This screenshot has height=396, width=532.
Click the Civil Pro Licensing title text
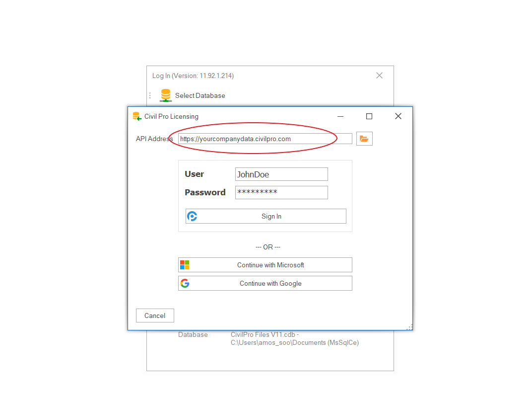171,116
